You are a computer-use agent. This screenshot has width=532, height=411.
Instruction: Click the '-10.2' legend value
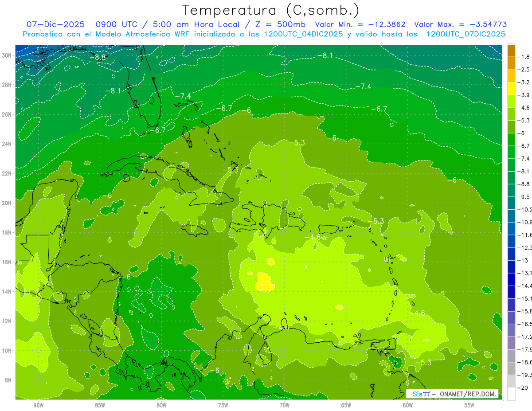pyautogui.click(x=524, y=210)
